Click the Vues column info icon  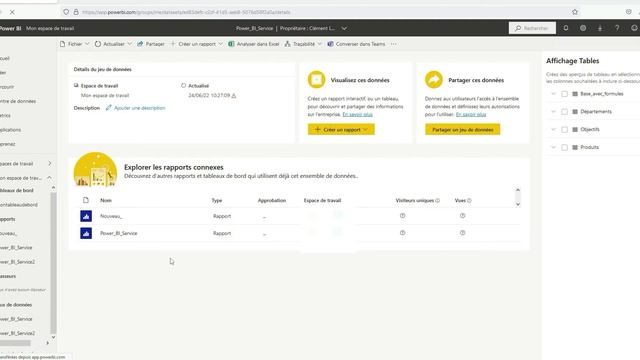click(469, 200)
